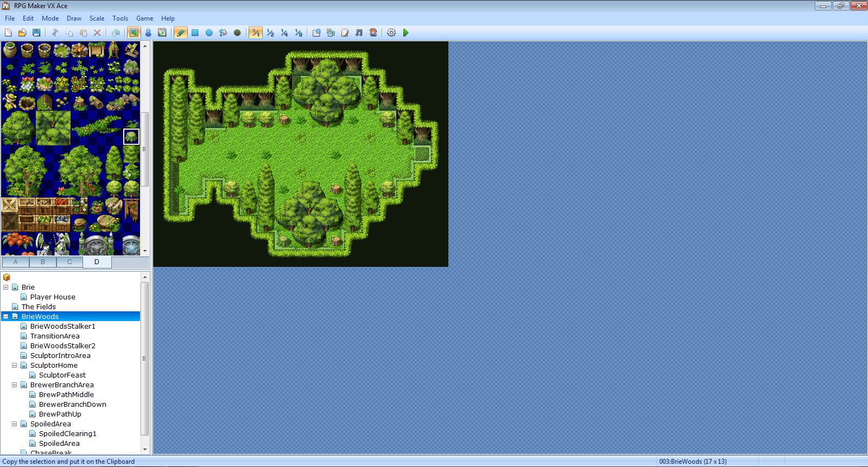Collapse the Brie map node

click(x=6, y=287)
